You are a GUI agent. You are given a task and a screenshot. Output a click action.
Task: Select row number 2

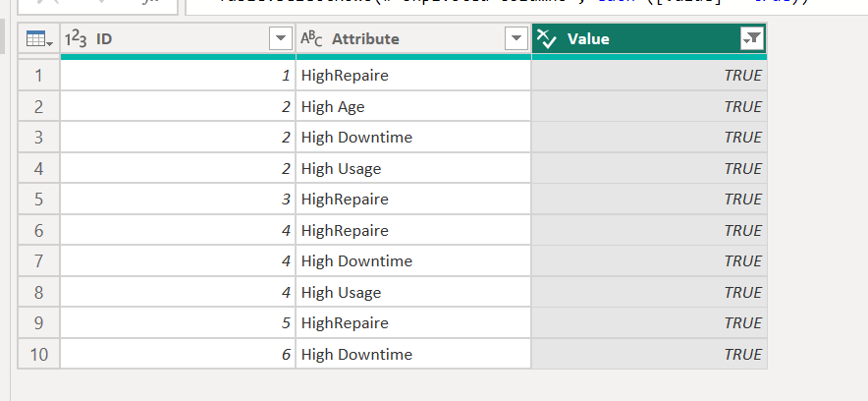[38, 106]
